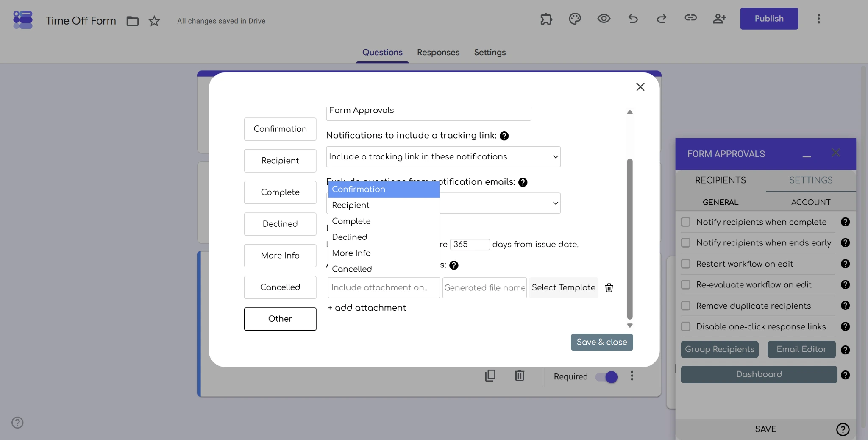
Task: Help icon for Restart workflow on edit
Action: pos(845,264)
